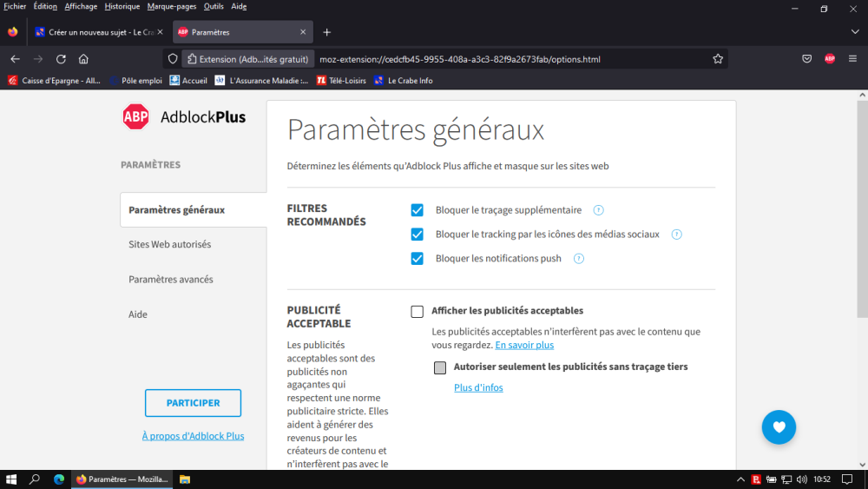
Task: Show help for Bloquer les notifications push
Action: (x=578, y=259)
